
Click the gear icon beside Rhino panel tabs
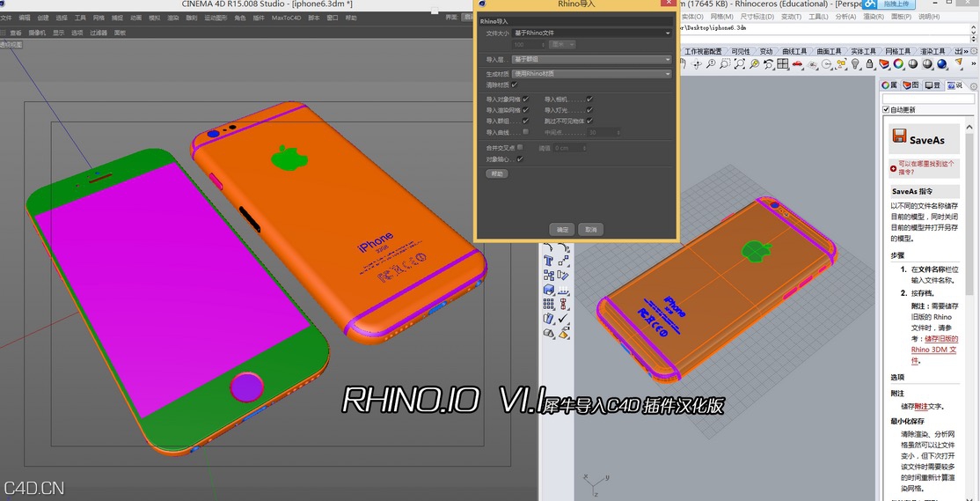(974, 86)
